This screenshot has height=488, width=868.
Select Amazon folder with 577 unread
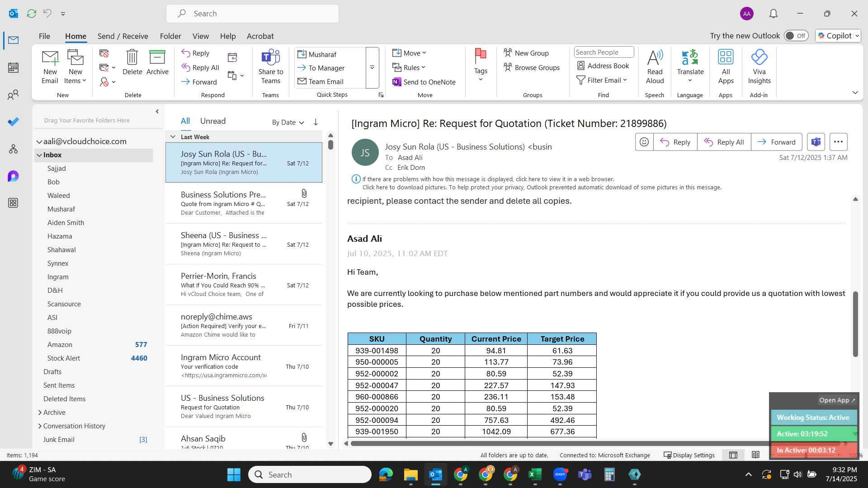(94, 345)
